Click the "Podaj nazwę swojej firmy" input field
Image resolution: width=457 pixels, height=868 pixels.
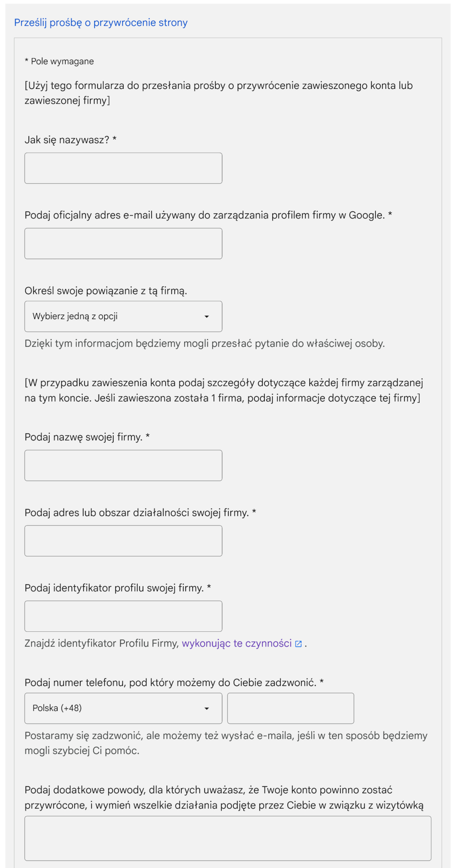[x=123, y=465]
